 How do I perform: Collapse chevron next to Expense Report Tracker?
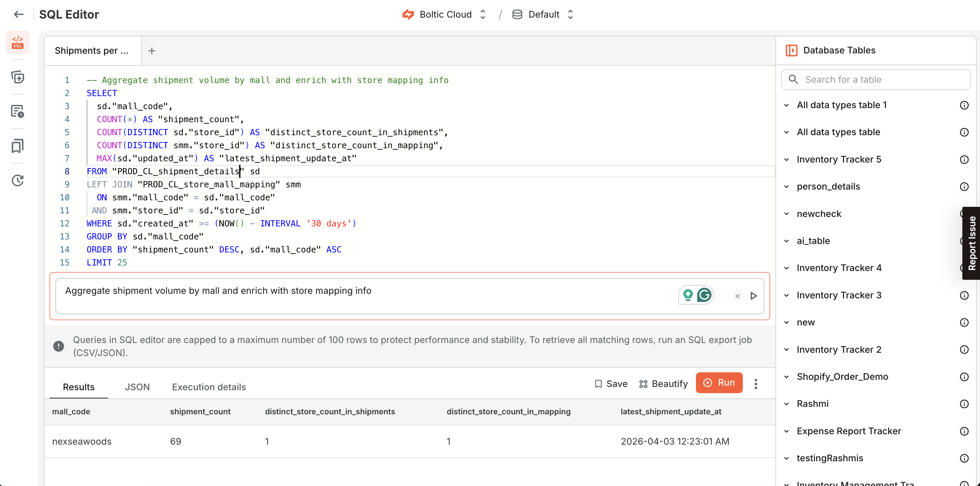787,431
